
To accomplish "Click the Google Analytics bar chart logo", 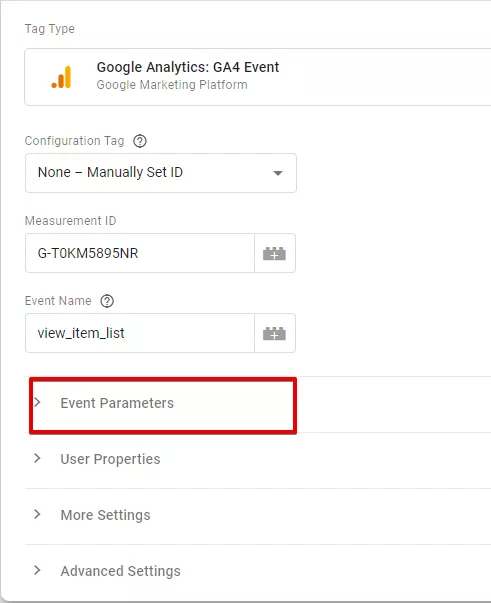I will click(x=62, y=77).
